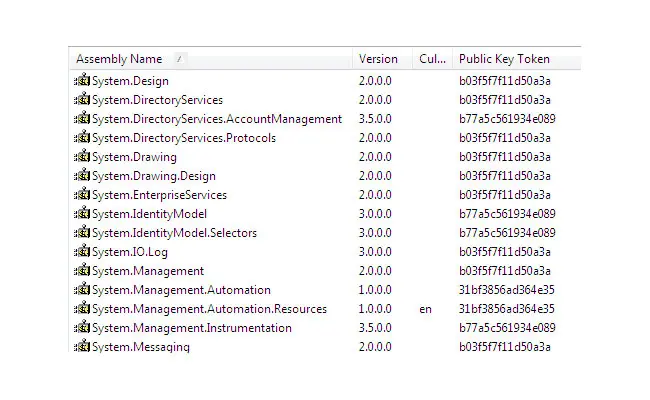Click version 3.5.0.0 of System.Management.Instrumentation
Viewport: 650px width, 400px height.
375,328
